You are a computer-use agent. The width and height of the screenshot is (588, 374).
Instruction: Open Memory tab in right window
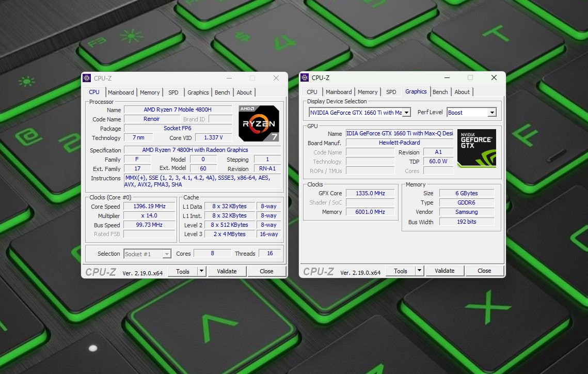(x=368, y=92)
